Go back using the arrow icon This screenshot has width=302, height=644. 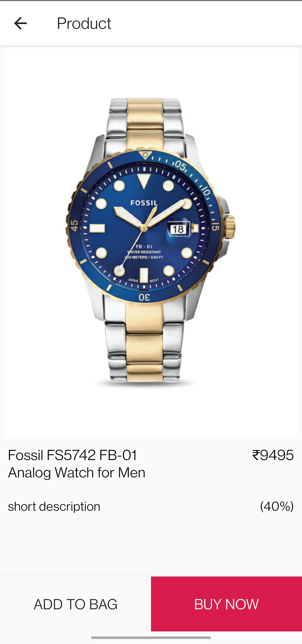pos(20,23)
